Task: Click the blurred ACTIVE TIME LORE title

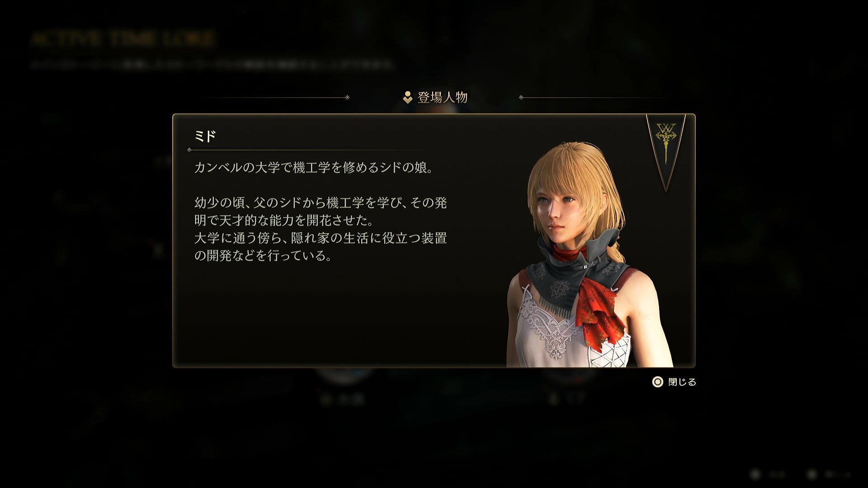Action: tap(123, 39)
